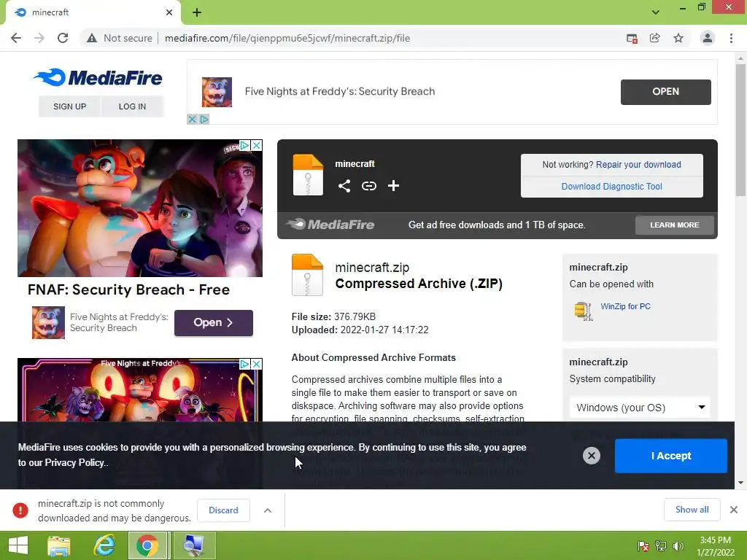Bookmark this page with star icon

coord(678,38)
